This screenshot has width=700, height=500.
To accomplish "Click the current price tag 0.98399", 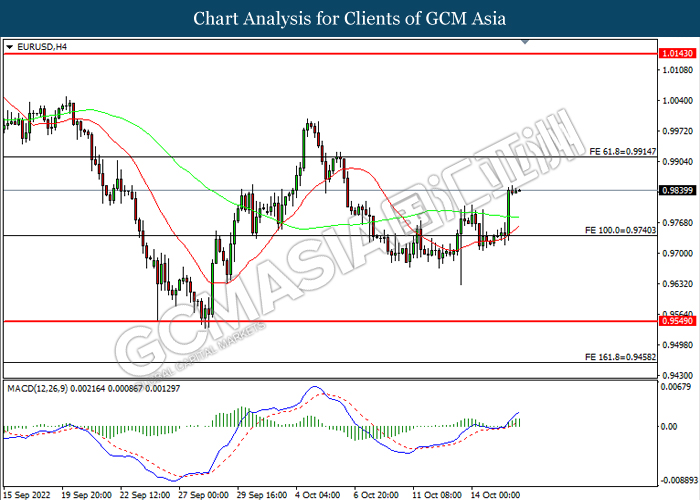I will click(677, 191).
